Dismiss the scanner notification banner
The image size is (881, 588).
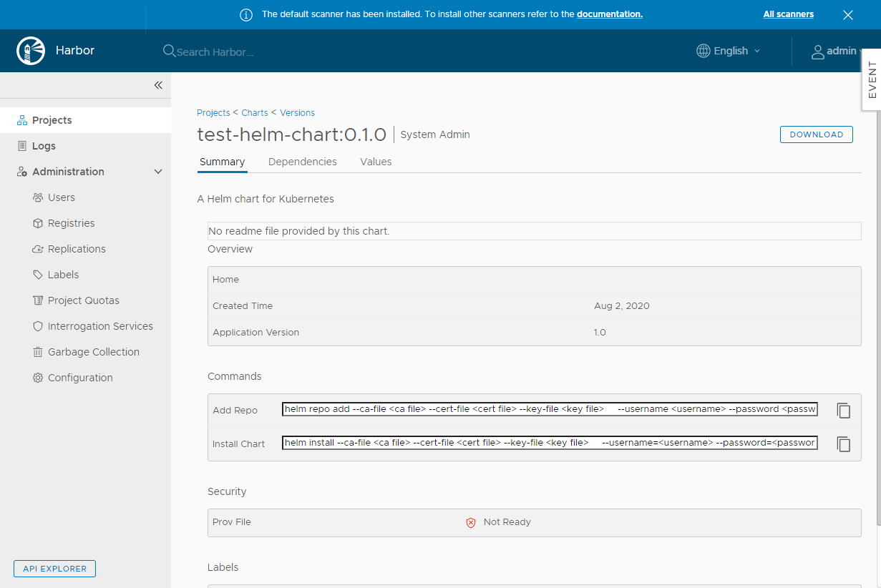[x=848, y=14]
